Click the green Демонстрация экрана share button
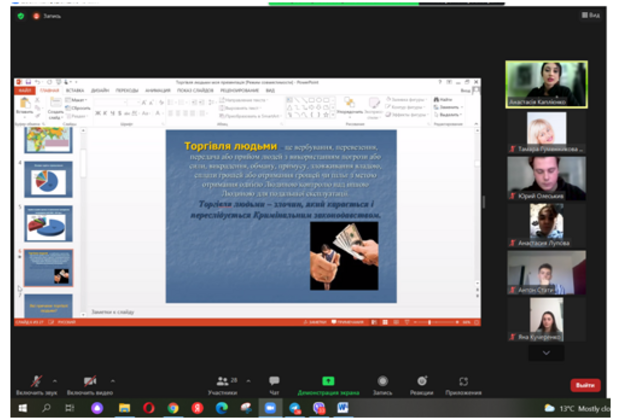 328,385
